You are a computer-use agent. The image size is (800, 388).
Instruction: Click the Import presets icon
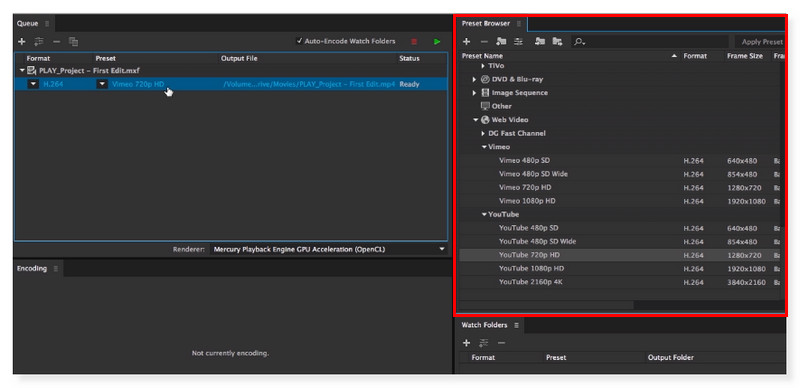pos(540,42)
